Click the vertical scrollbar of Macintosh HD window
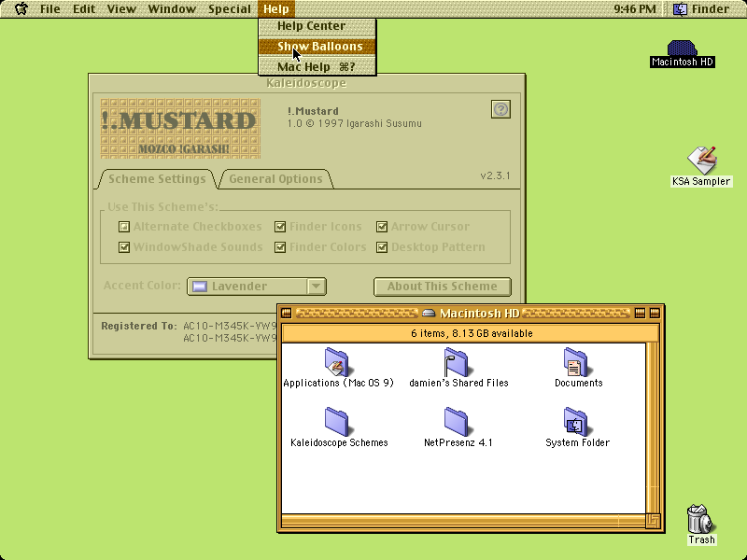Image resolution: width=747 pixels, height=560 pixels. 653,428
